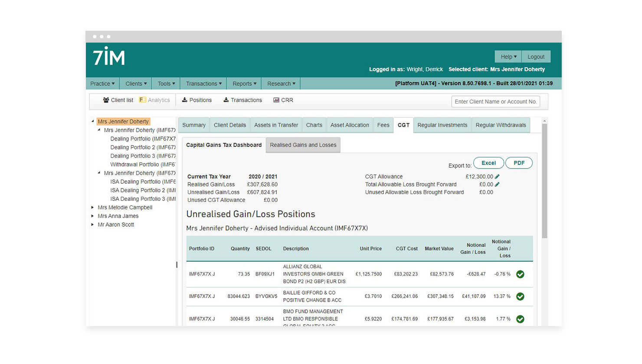Switch to Realised Gains and Losses subtab
Viewport: 642px width, 364px height.
(x=303, y=145)
